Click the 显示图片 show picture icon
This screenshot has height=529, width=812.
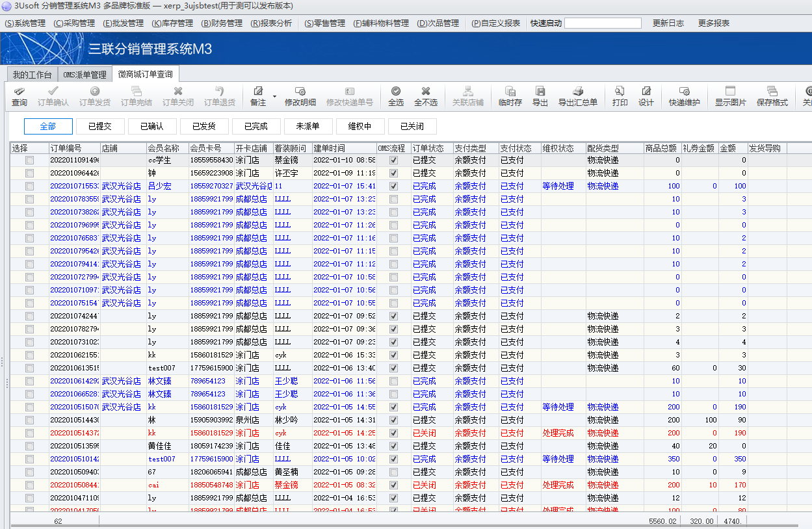pos(730,96)
